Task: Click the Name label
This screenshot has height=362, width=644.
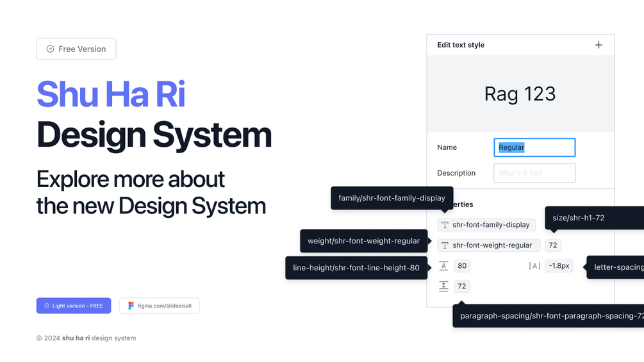Action: 447,147
